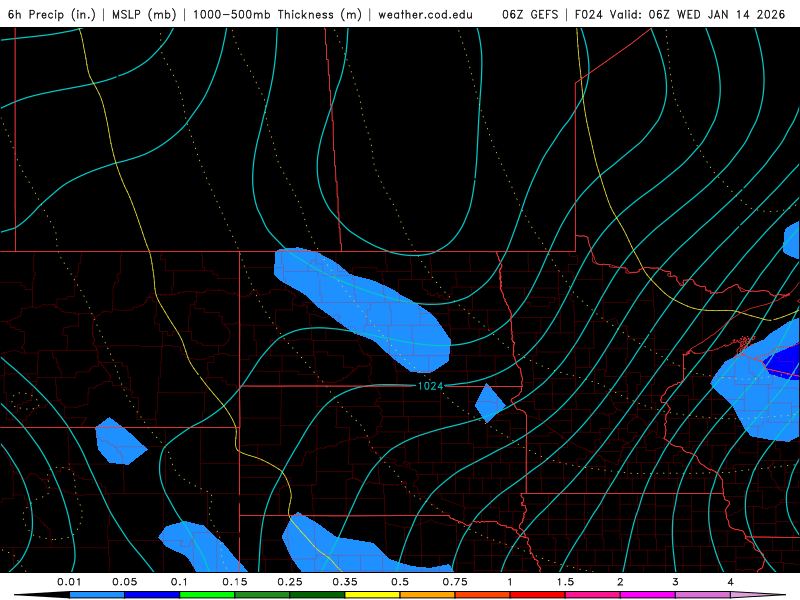Click the light orange legend swatch after 0.5
The width and height of the screenshot is (800, 600).
pos(428,595)
